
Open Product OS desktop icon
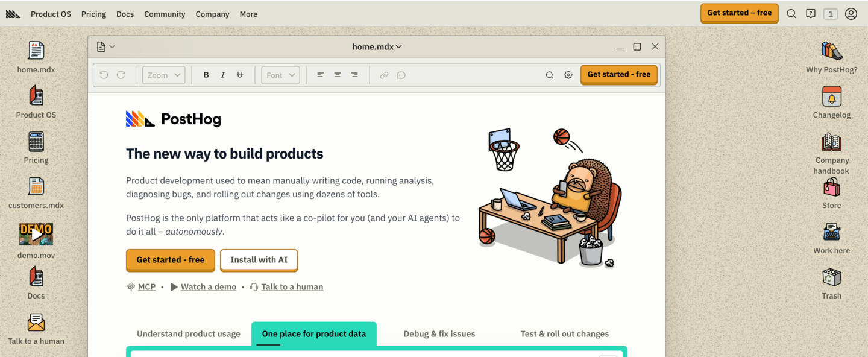[x=36, y=96]
